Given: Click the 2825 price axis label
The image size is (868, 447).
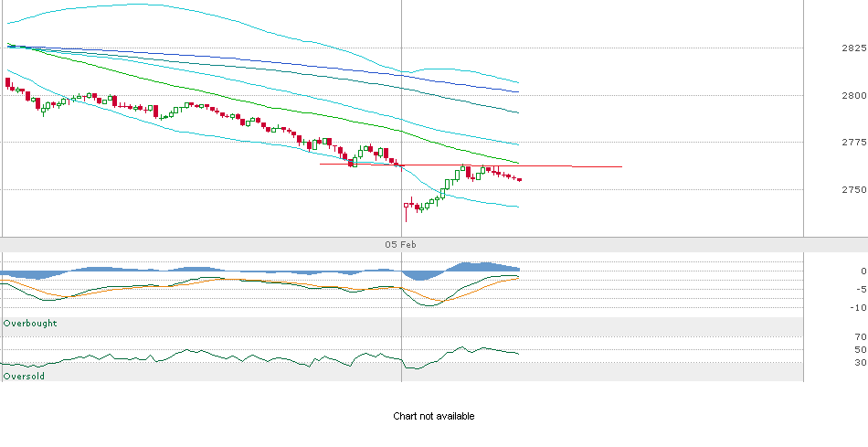Looking at the screenshot, I should pyautogui.click(x=853, y=48).
